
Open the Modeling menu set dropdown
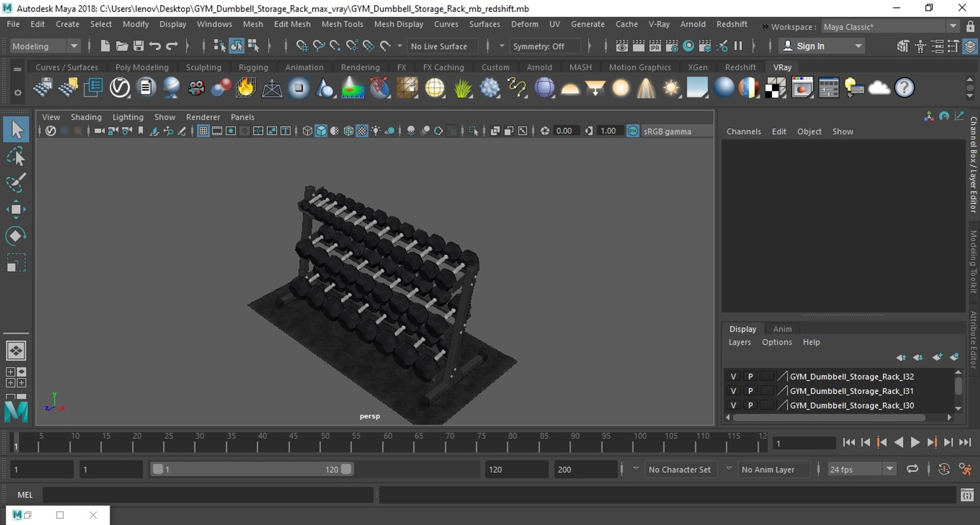45,46
